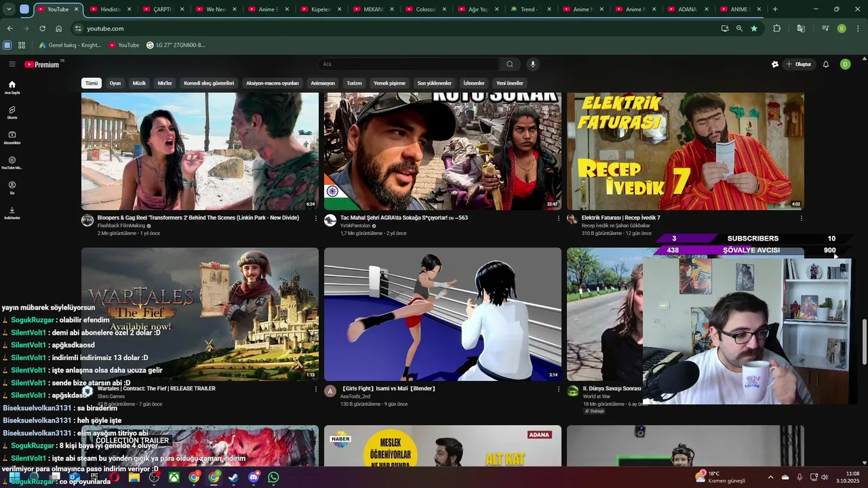
Task: Open Flashback FilmMaking channel link
Action: click(121, 226)
